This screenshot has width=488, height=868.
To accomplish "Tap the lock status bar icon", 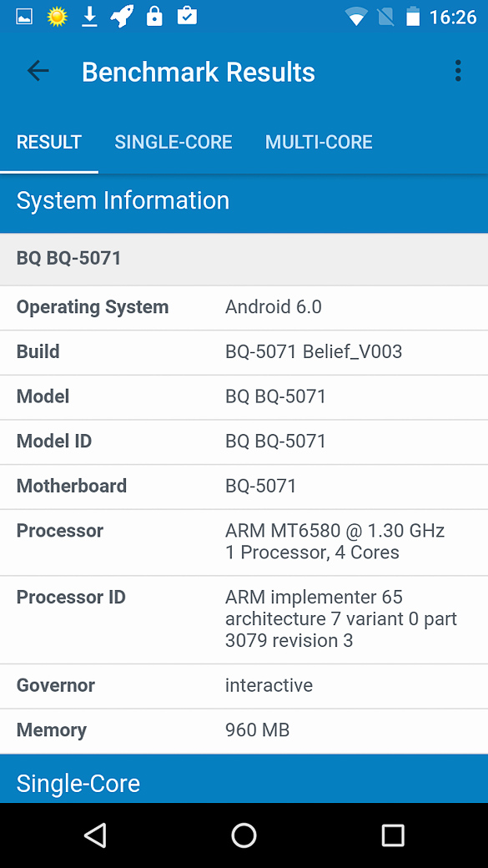I will click(x=154, y=17).
